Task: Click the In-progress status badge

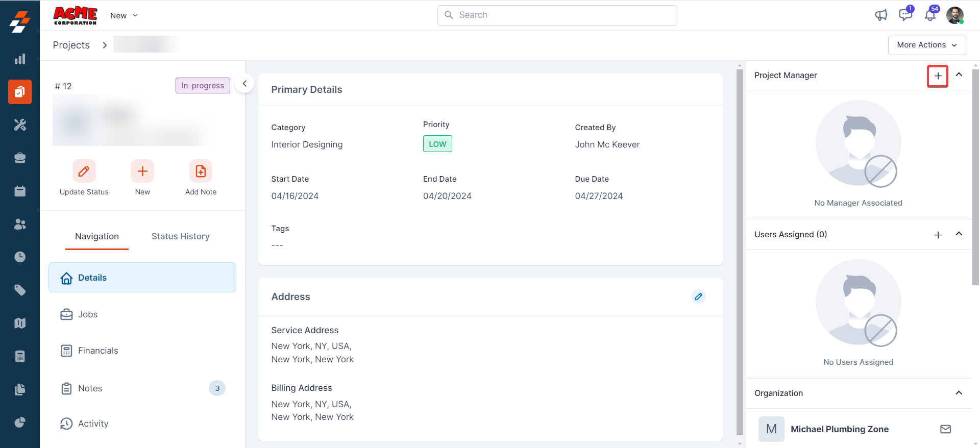Action: coord(203,86)
